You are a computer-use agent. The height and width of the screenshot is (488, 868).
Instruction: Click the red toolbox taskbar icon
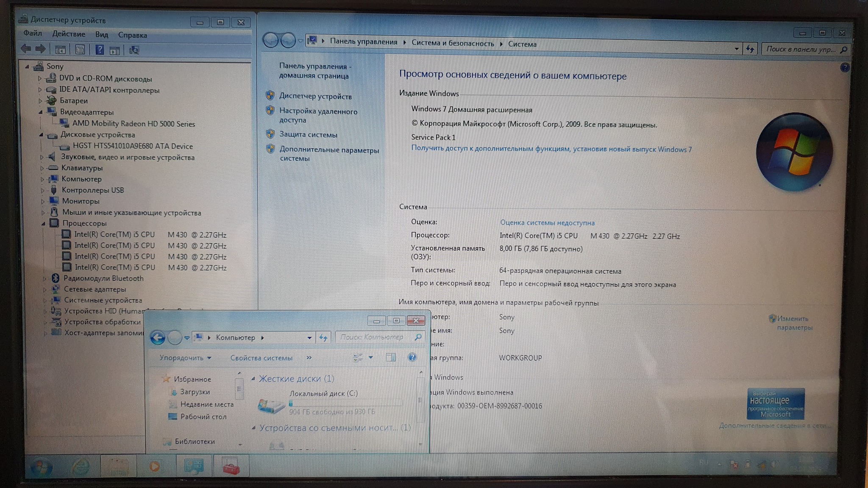pos(231,467)
